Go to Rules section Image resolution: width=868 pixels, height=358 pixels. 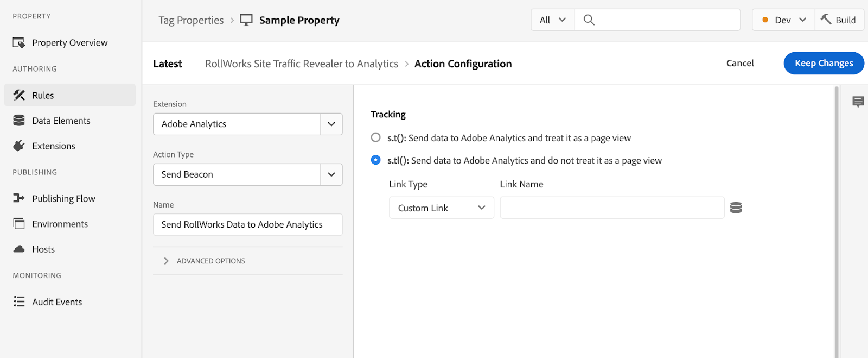point(70,95)
